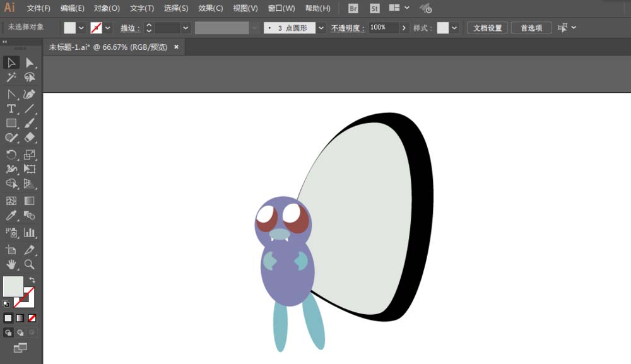Click the 文档设置 button

click(487, 28)
